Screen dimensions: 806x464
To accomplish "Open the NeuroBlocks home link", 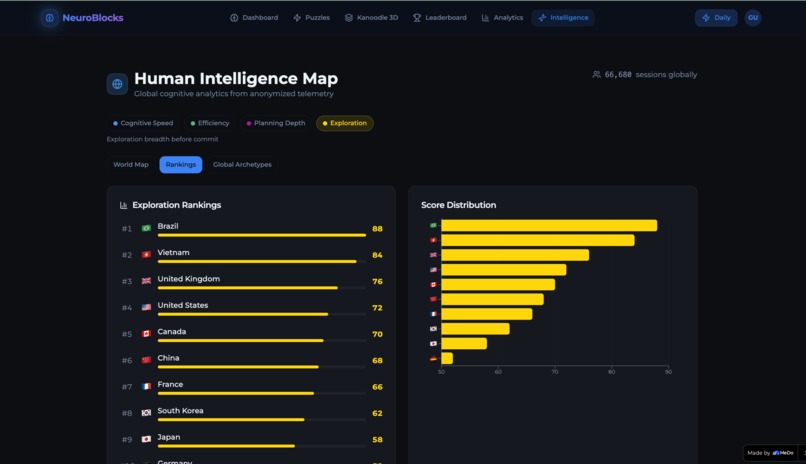I will pos(93,17).
